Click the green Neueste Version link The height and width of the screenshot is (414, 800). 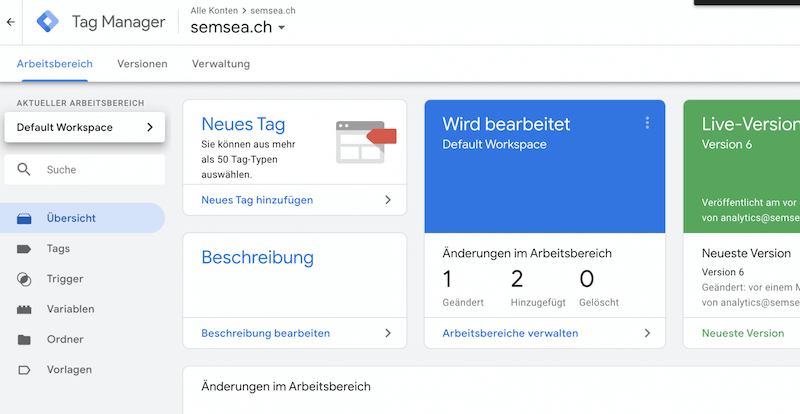point(743,333)
